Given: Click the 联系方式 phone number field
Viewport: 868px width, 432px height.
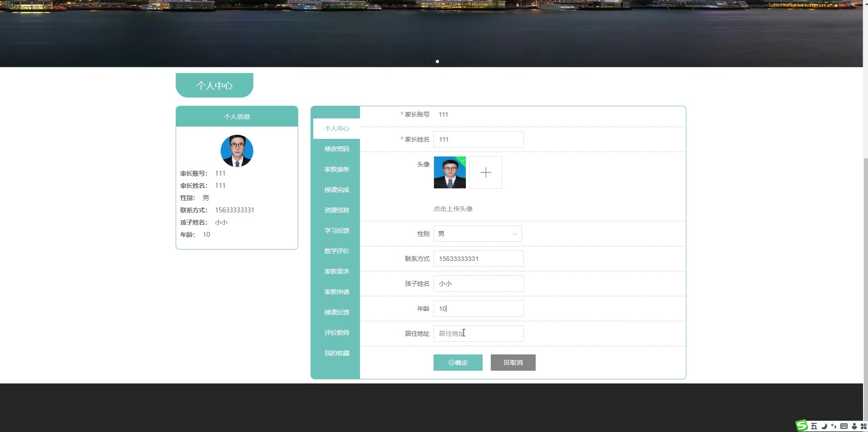Looking at the screenshot, I should coord(478,259).
